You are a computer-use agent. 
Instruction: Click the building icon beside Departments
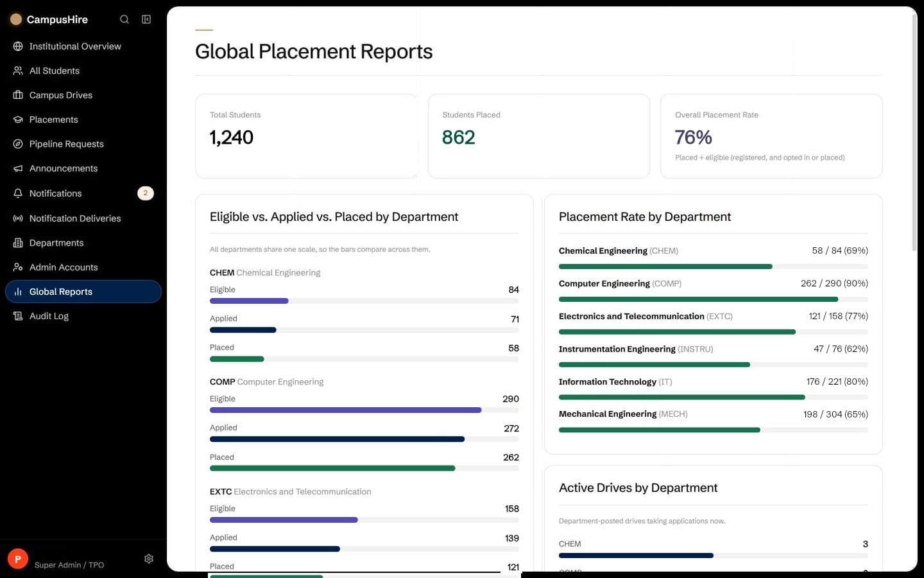[18, 243]
